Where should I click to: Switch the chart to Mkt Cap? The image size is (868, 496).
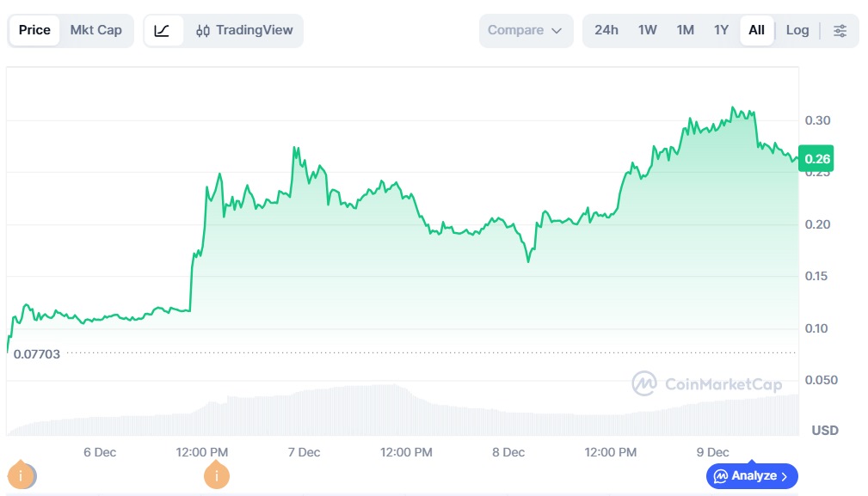coord(96,29)
